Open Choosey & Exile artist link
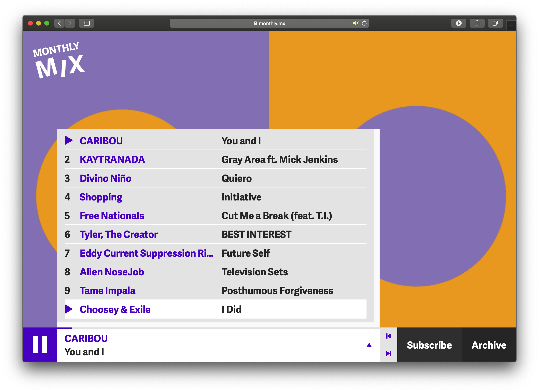539x392 pixels. click(x=115, y=309)
